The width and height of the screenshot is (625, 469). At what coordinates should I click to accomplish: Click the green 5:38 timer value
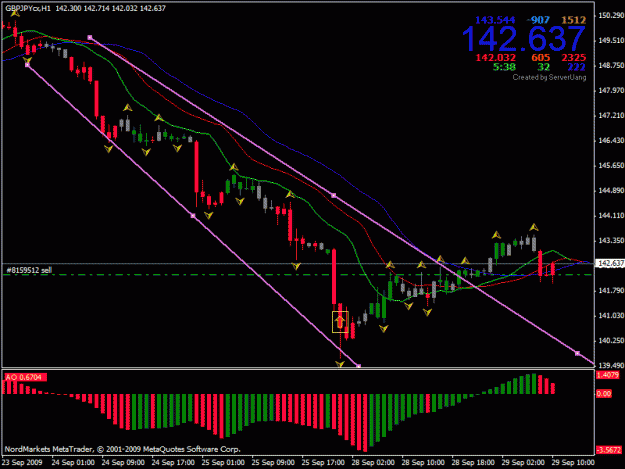pyautogui.click(x=504, y=67)
